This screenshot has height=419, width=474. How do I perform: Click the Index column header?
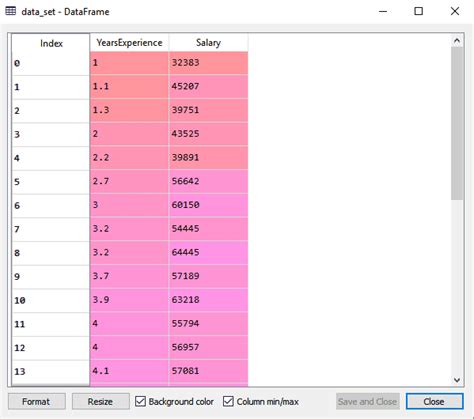pyautogui.click(x=51, y=43)
